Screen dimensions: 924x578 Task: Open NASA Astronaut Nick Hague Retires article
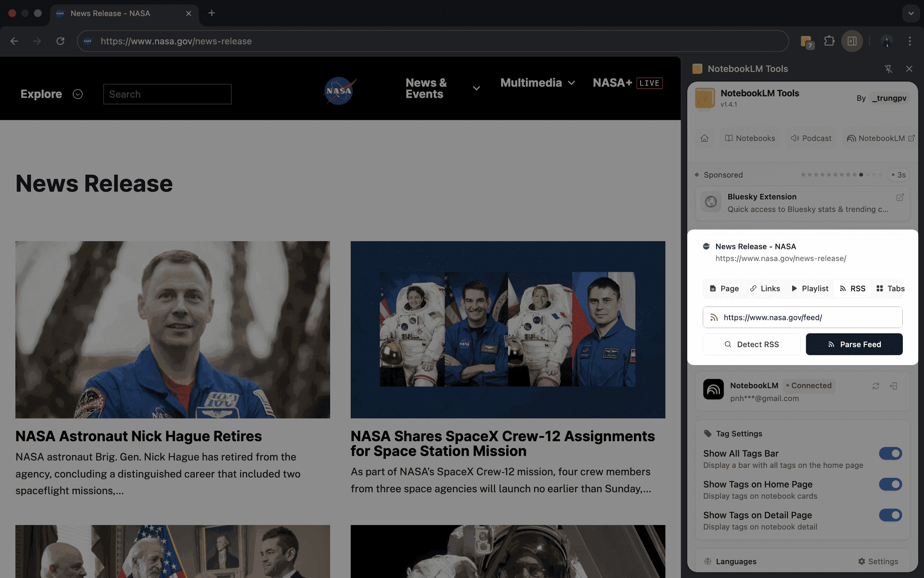[x=139, y=436]
